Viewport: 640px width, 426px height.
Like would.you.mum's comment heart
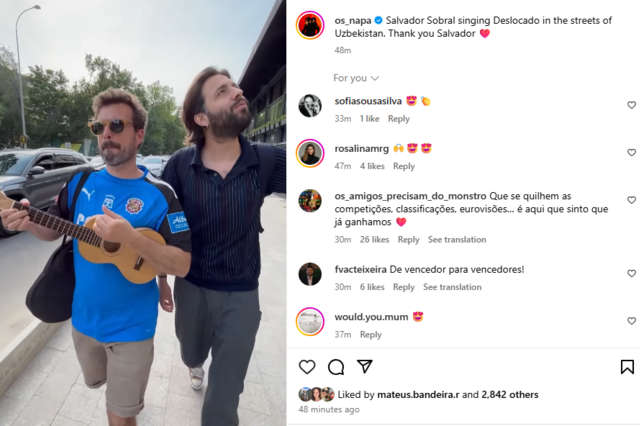tap(631, 321)
